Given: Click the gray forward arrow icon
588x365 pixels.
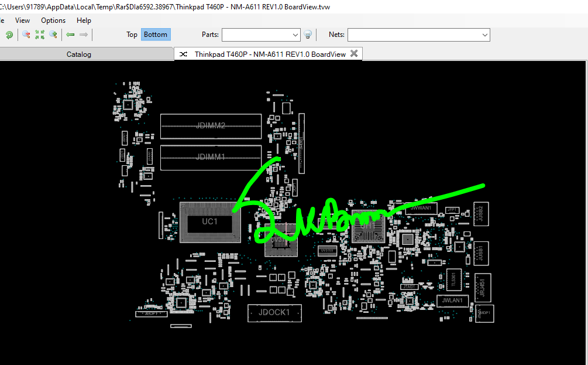Looking at the screenshot, I should (83, 35).
